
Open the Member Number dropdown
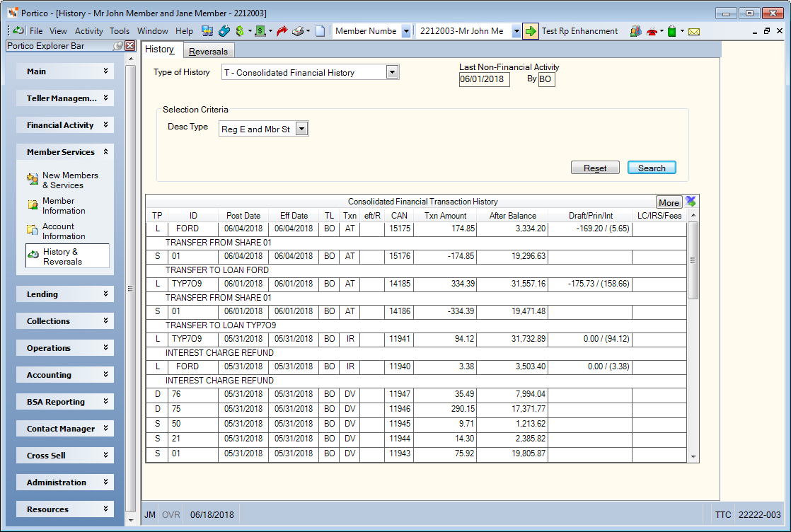[x=406, y=31]
